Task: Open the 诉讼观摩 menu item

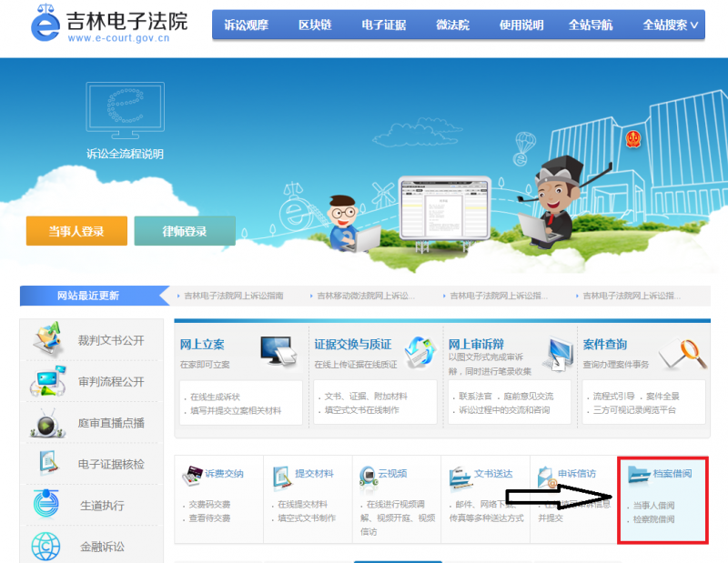Action: point(248,25)
